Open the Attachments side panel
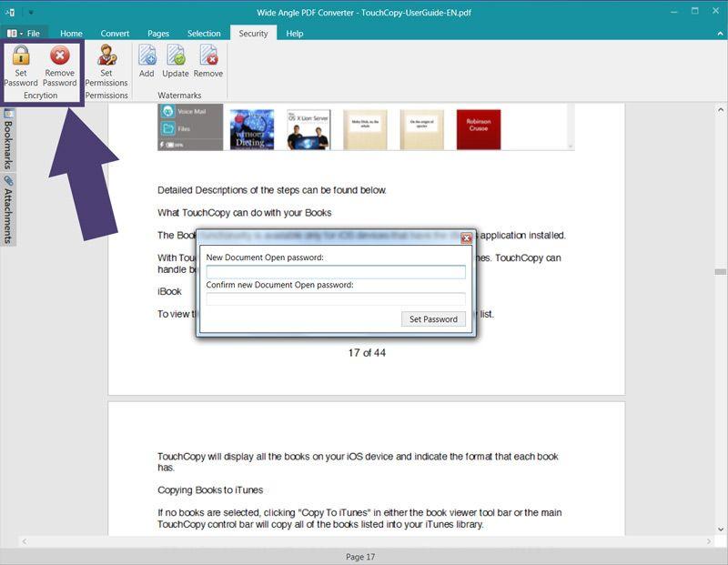The image size is (728, 565). pos(9,209)
